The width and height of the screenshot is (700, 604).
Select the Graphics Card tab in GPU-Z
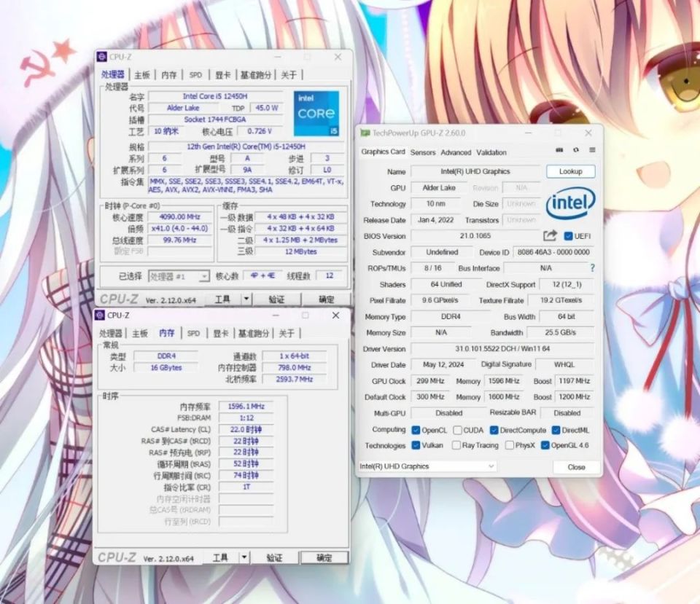coord(383,152)
